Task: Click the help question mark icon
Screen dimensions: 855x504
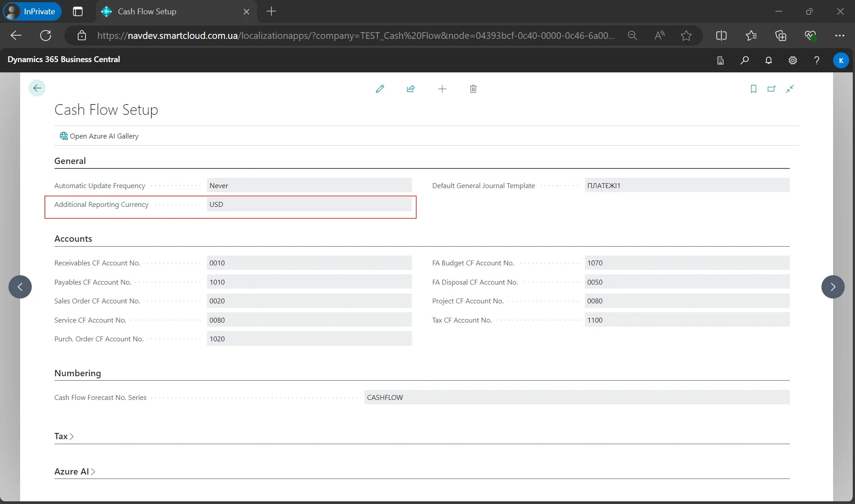Action: [x=817, y=60]
